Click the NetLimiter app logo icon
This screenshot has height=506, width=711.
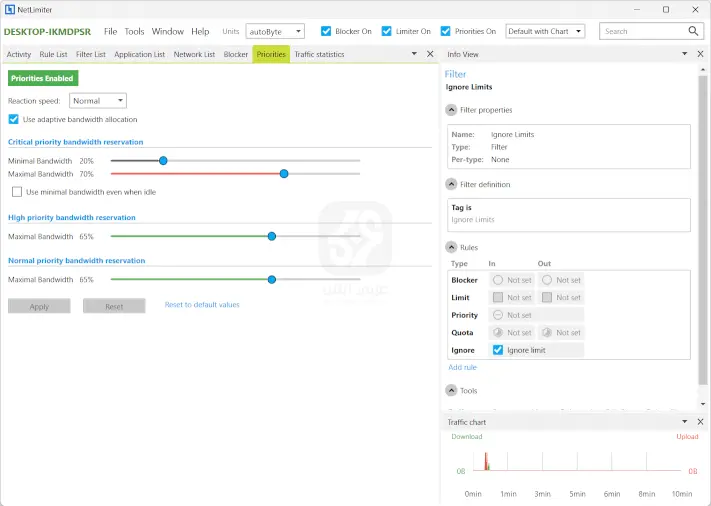(10, 9)
